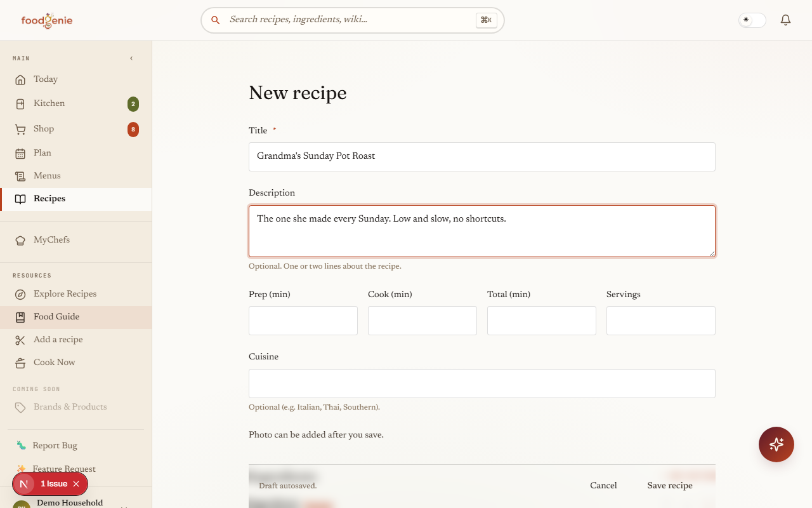
Task: Click the 'Draft autosaved.' status text
Action: (288, 486)
